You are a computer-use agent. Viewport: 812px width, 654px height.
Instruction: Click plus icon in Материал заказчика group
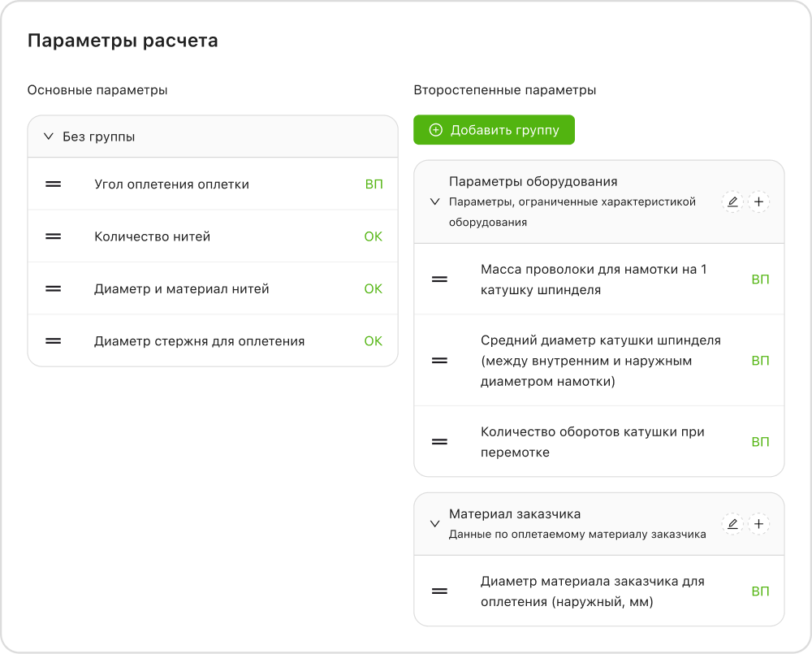(x=758, y=524)
